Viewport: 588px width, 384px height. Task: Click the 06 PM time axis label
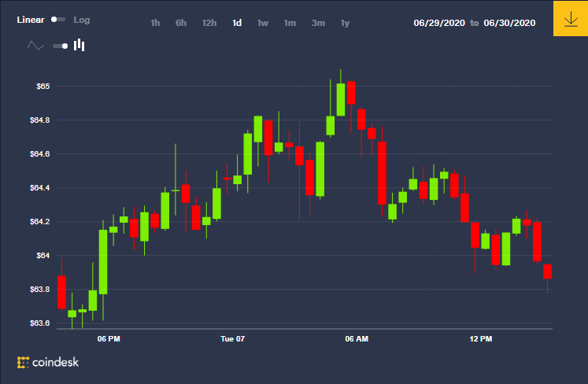(x=109, y=338)
